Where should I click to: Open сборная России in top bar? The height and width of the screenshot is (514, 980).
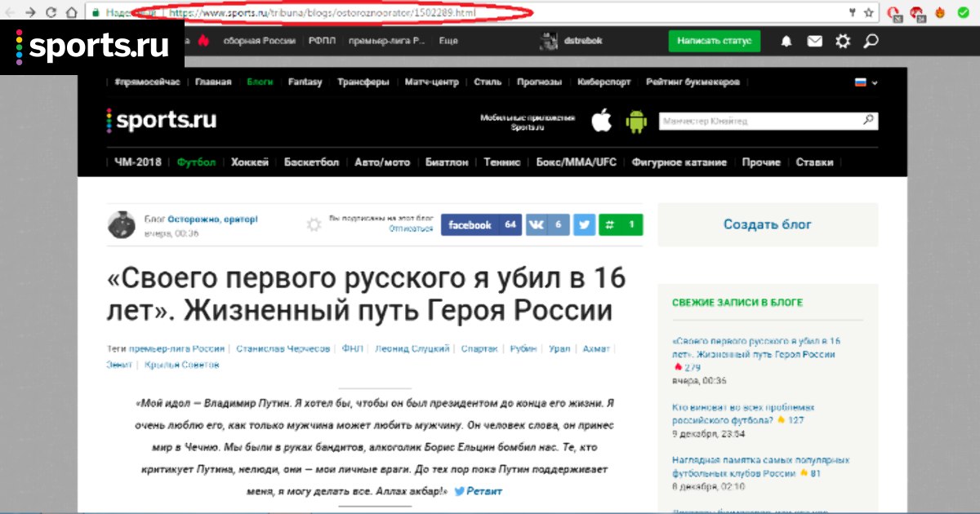(260, 41)
